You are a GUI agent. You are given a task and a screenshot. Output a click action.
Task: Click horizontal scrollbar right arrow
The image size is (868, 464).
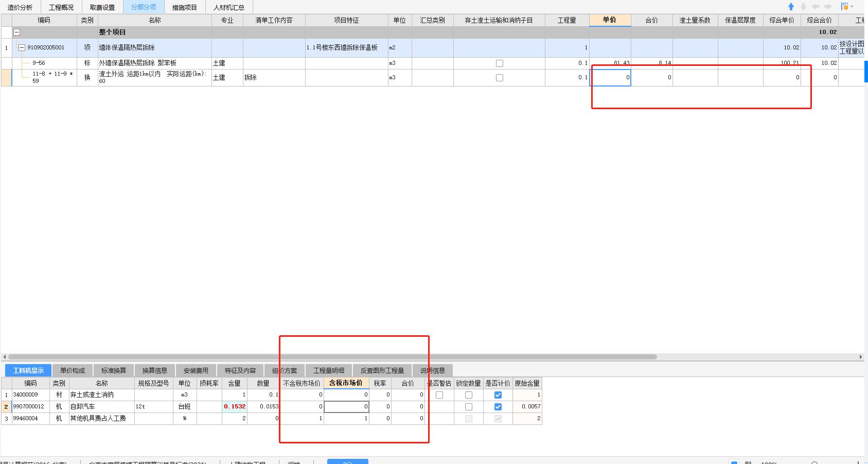[x=861, y=357]
